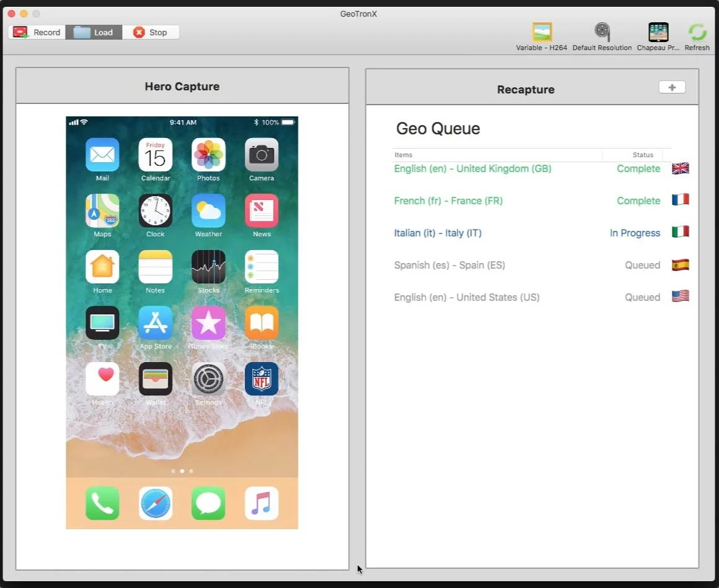
Task: Click the United States flag icon
Action: (681, 296)
